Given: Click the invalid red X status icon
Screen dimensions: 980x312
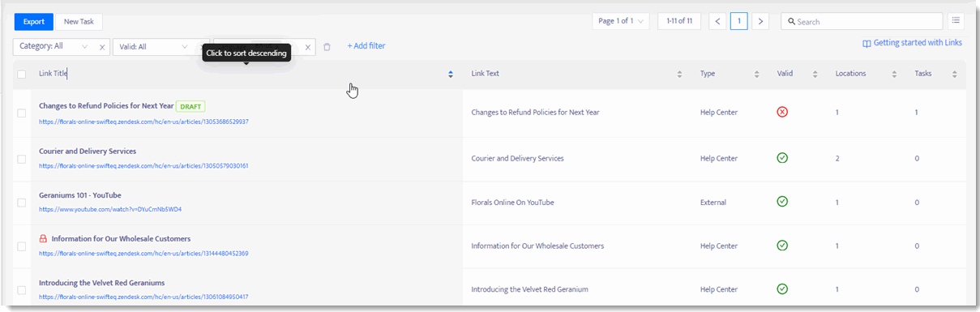Looking at the screenshot, I should [782, 113].
